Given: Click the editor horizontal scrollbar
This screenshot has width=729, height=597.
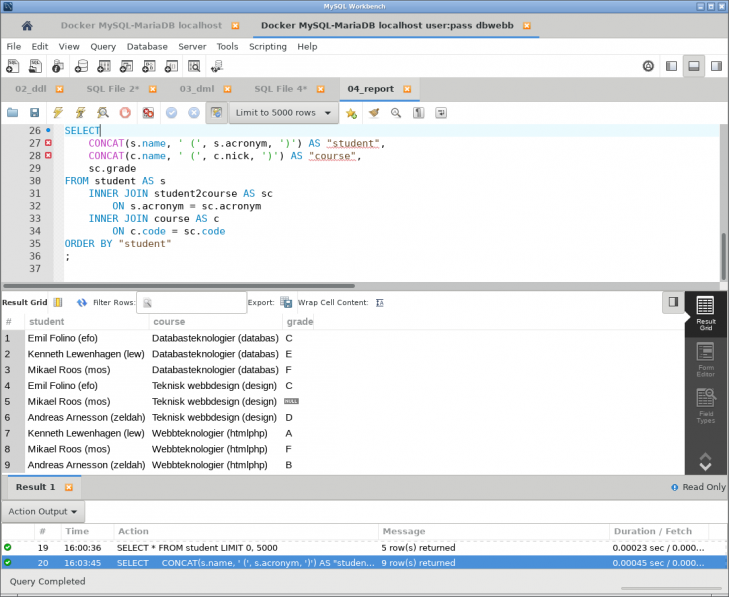Looking at the screenshot, I should click(x=179, y=286).
